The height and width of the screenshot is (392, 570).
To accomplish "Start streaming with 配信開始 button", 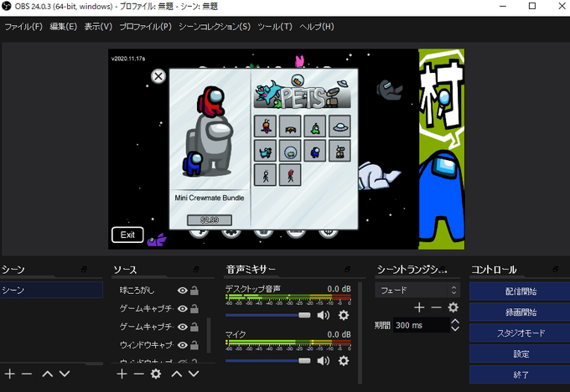I will (x=521, y=291).
